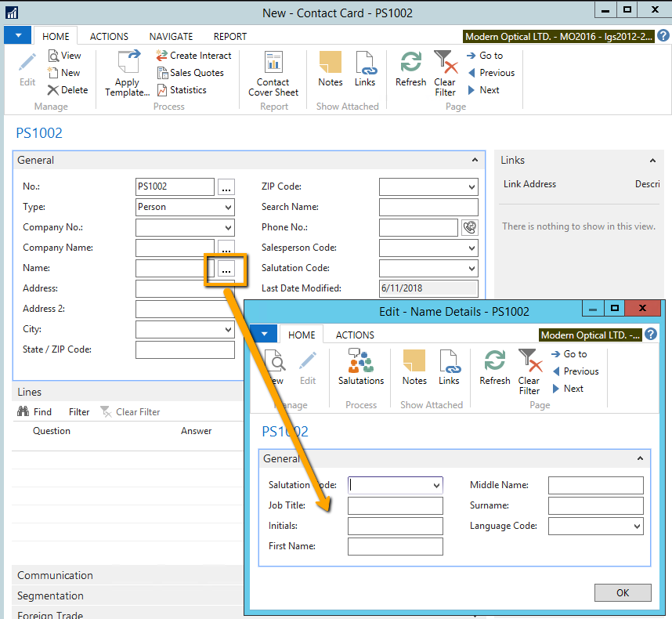
Task: Create a New contact record
Action: 64,73
